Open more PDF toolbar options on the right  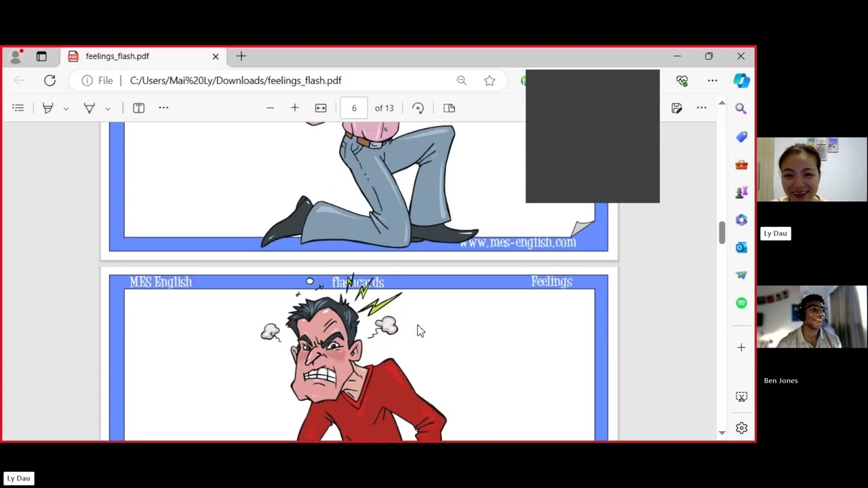point(702,108)
